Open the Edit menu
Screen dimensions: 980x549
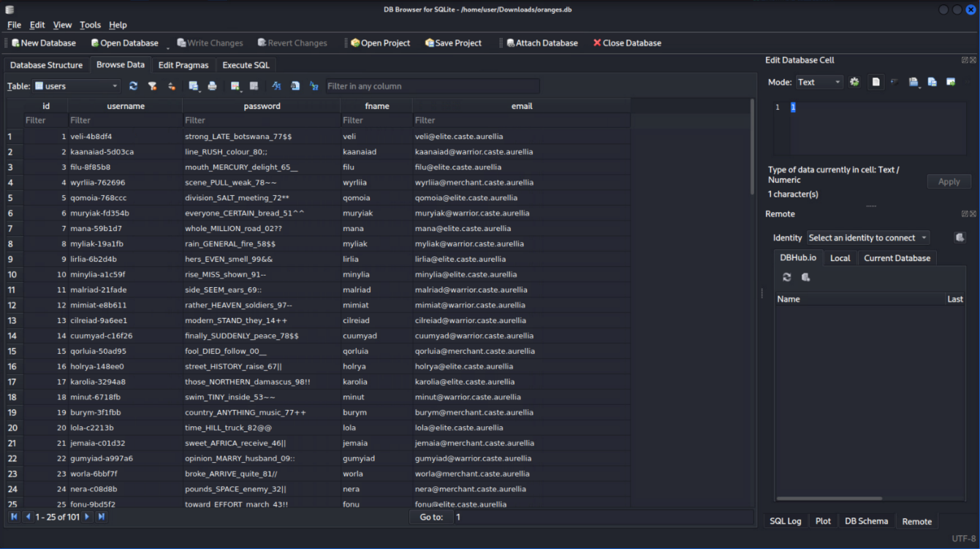click(37, 25)
